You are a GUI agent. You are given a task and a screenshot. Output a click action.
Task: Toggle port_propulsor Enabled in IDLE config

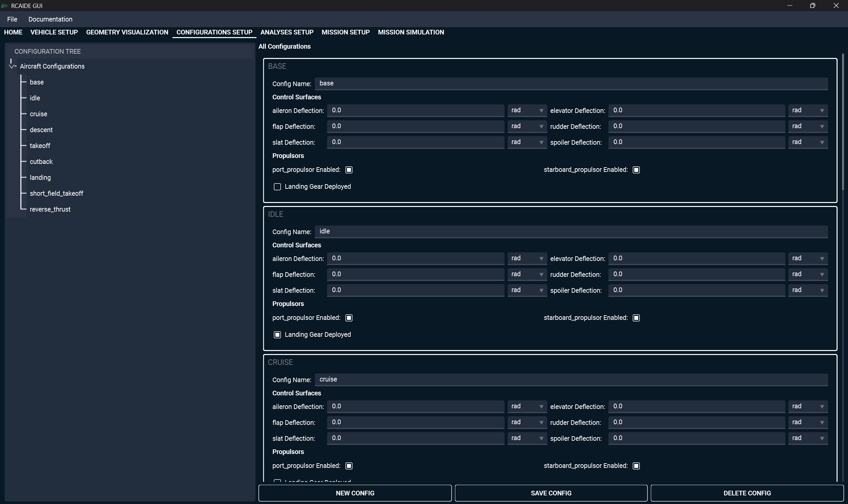click(349, 318)
